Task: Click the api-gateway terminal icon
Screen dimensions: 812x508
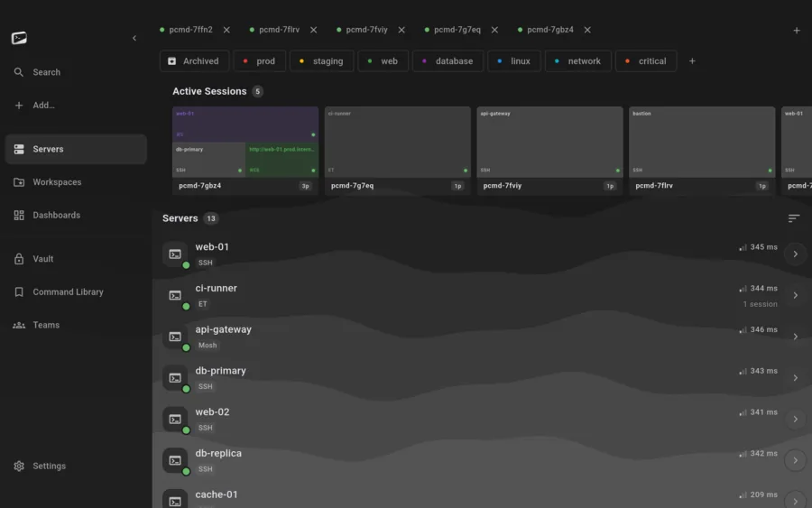Action: tap(175, 337)
